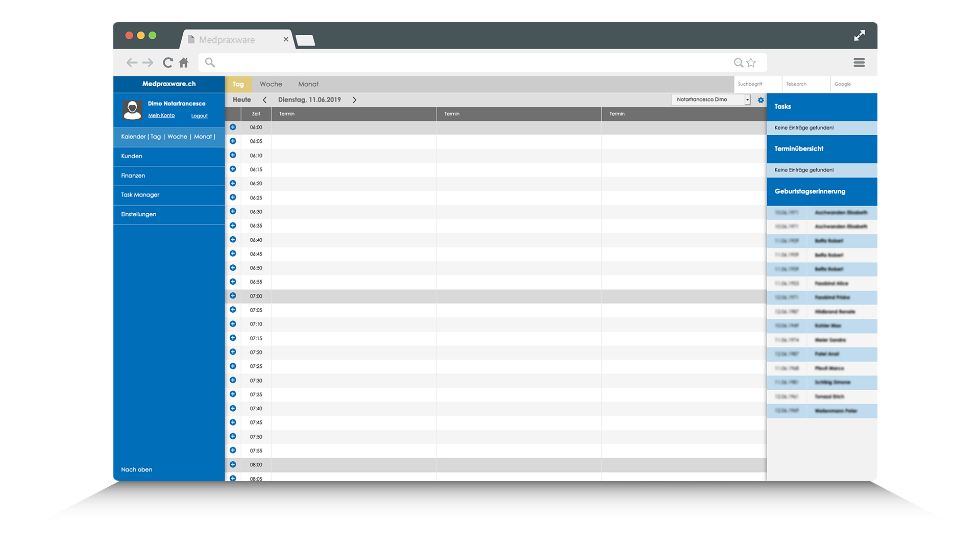Click the Suchbegriff search input field

(x=757, y=84)
